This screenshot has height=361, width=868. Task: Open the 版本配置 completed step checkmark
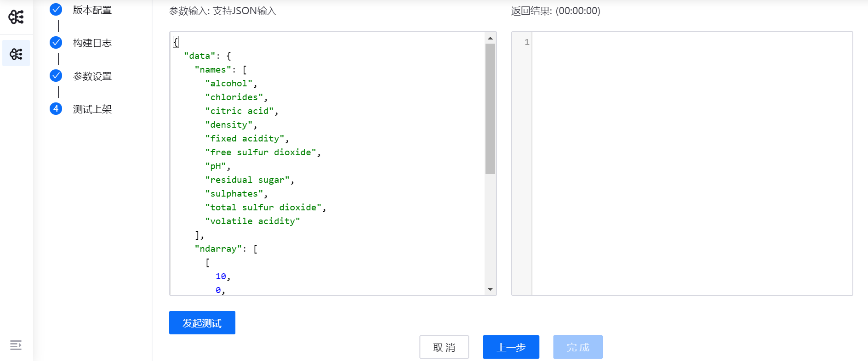pos(56,9)
